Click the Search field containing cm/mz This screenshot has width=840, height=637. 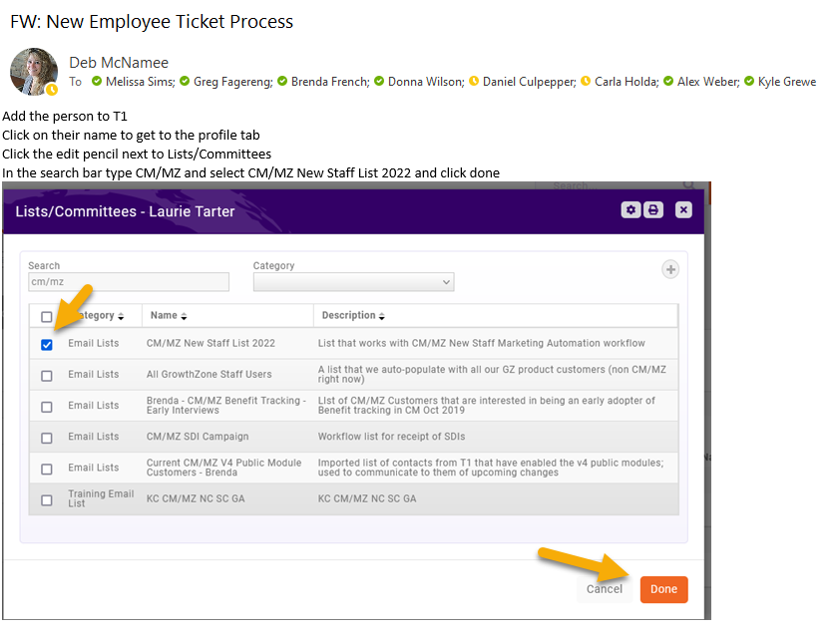click(x=128, y=282)
